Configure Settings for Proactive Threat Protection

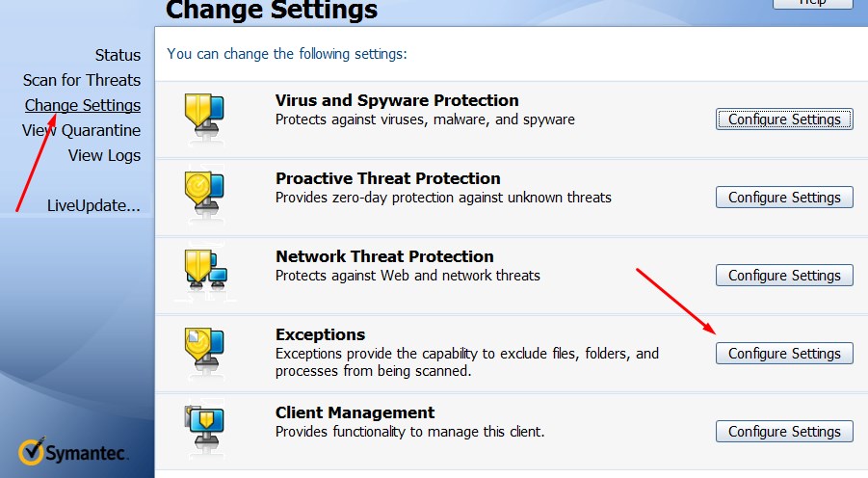point(784,198)
